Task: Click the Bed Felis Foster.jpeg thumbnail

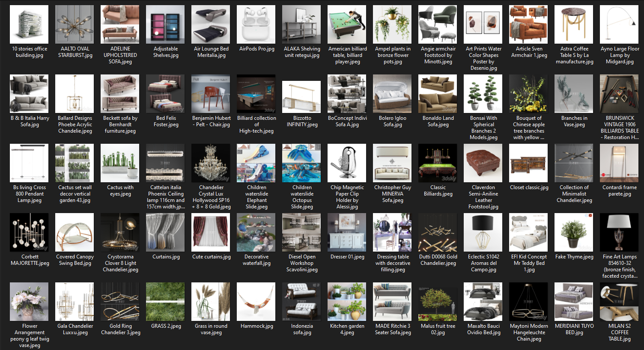Action: click(166, 94)
